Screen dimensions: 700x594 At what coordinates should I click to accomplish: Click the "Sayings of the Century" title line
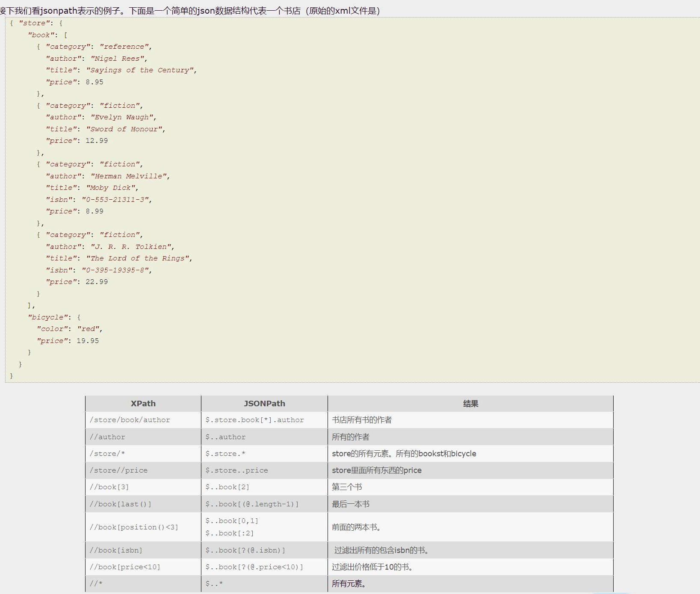(x=121, y=70)
